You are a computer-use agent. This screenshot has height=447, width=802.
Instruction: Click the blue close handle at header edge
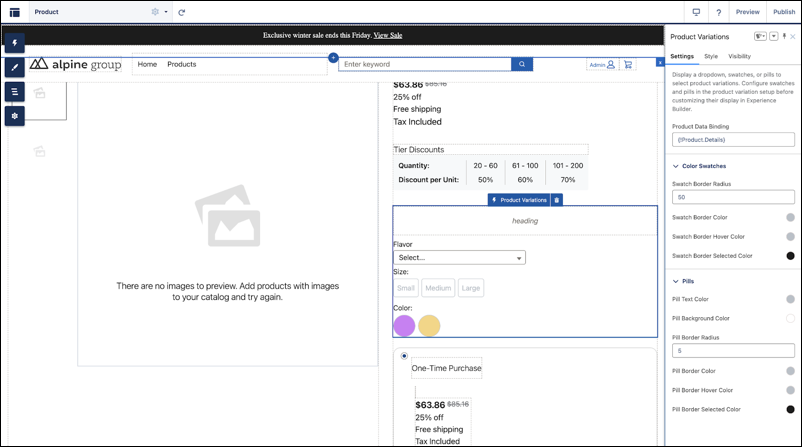point(660,62)
